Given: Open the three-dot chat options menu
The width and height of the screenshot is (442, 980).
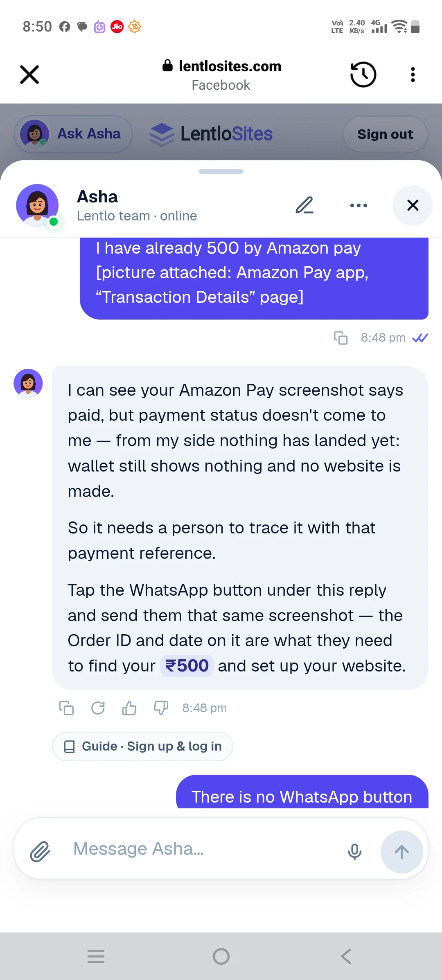Looking at the screenshot, I should click(359, 205).
